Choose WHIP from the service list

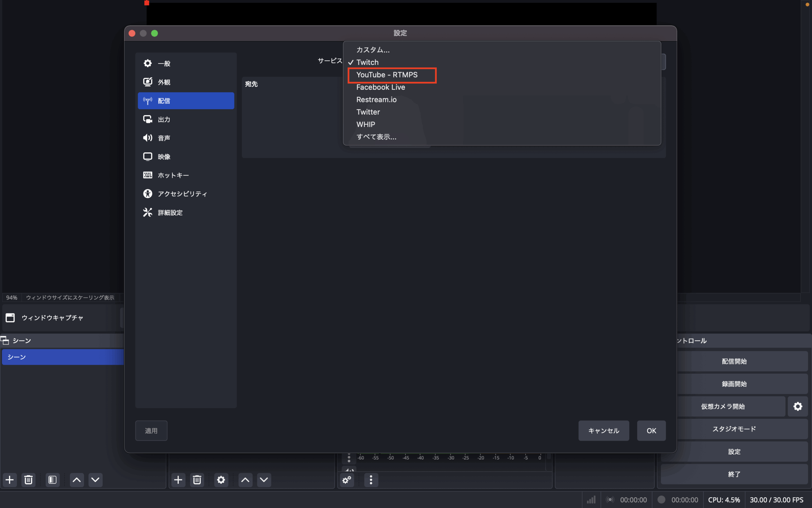point(502,124)
